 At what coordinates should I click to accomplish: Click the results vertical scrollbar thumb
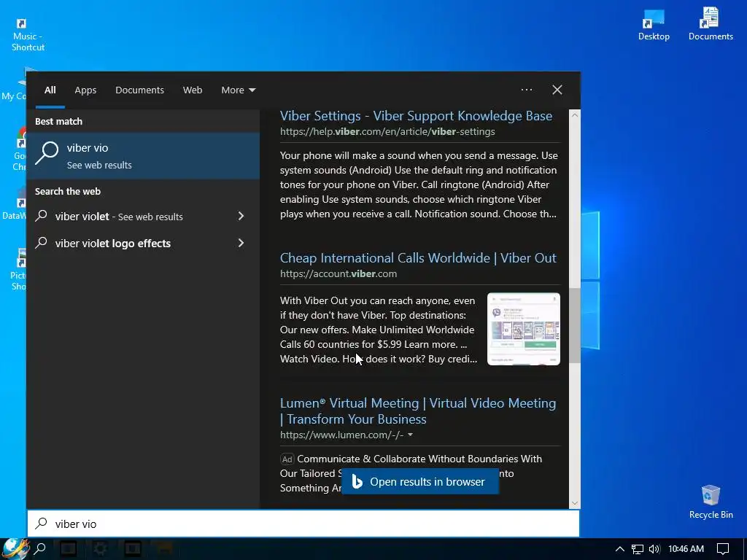point(575,325)
